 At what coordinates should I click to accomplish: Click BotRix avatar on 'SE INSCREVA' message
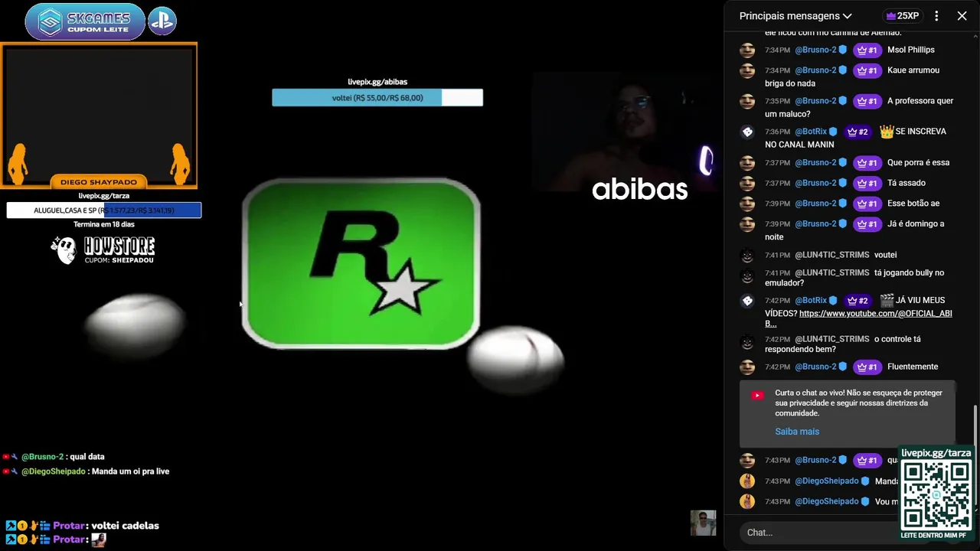click(747, 132)
